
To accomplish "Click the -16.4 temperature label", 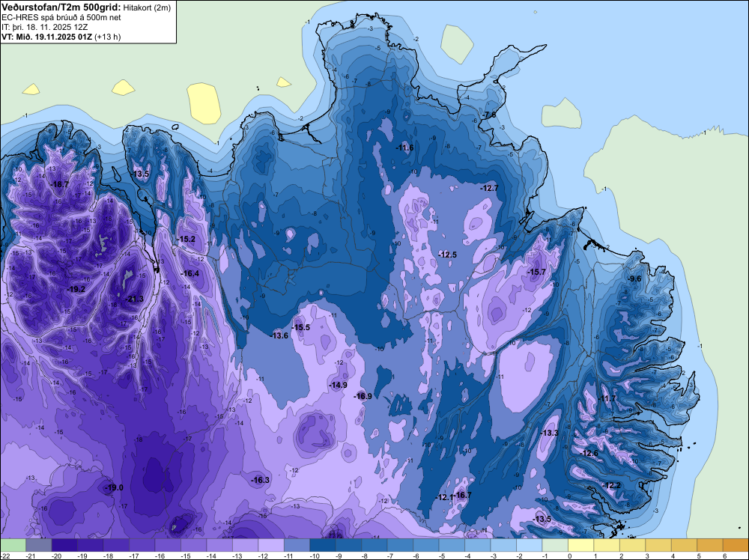I will (x=189, y=273).
